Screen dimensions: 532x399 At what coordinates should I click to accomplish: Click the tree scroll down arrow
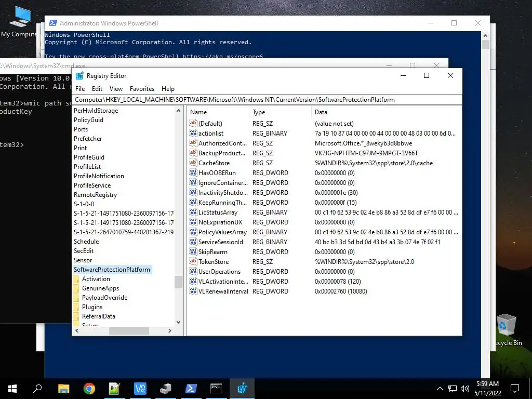[179, 322]
